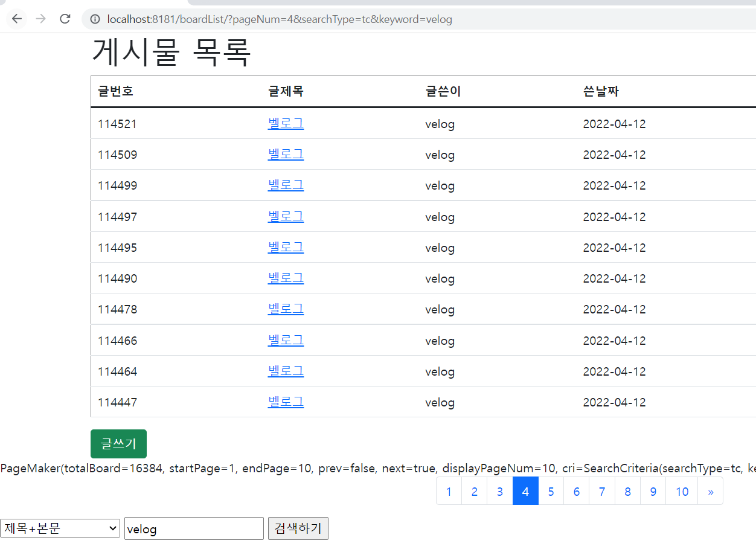
Task: Go to pagination page 7
Action: click(x=602, y=491)
